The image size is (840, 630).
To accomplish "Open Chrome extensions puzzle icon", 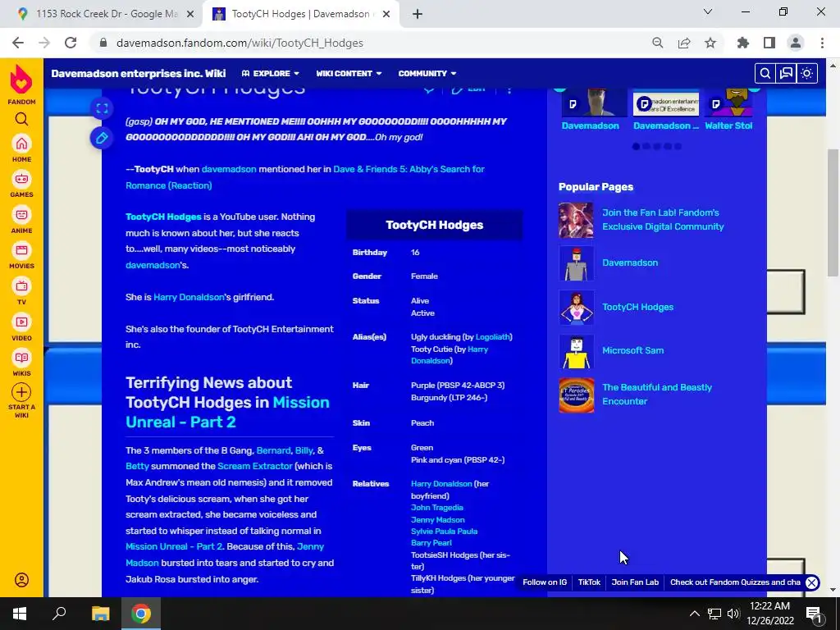I will tap(742, 43).
